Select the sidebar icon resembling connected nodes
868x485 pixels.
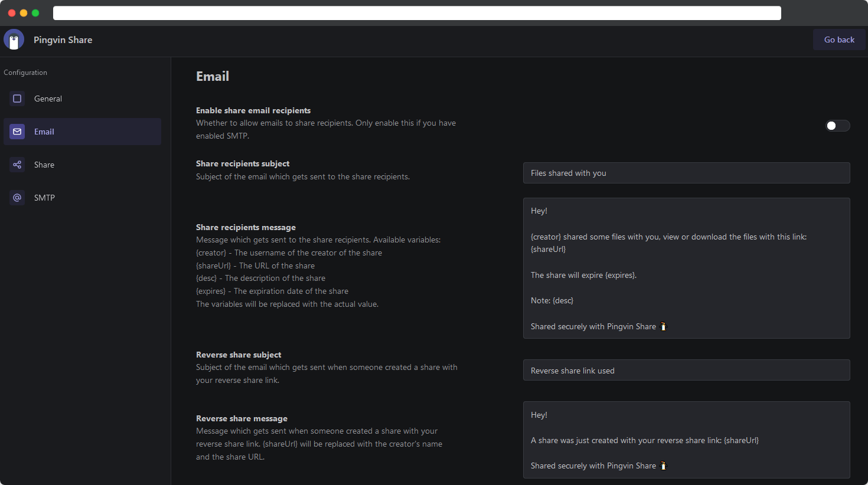click(17, 165)
